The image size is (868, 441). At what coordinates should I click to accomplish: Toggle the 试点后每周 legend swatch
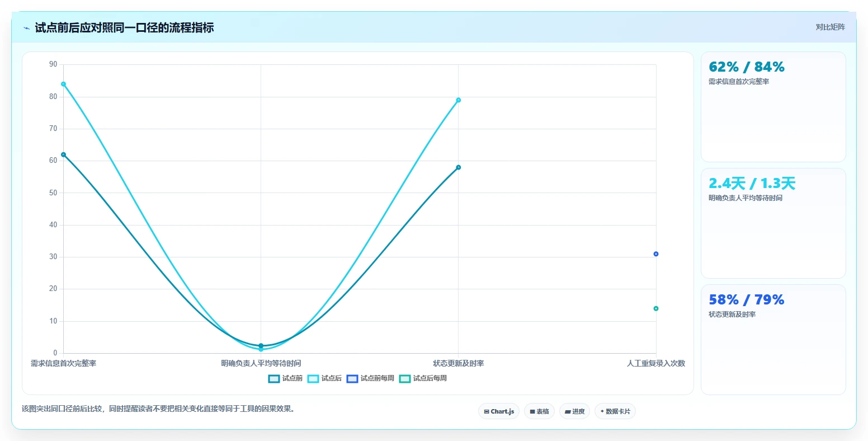point(405,379)
